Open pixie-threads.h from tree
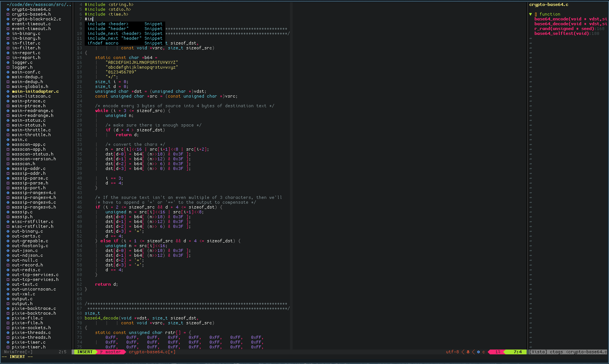The height and width of the screenshot is (364, 609). tap(31, 337)
